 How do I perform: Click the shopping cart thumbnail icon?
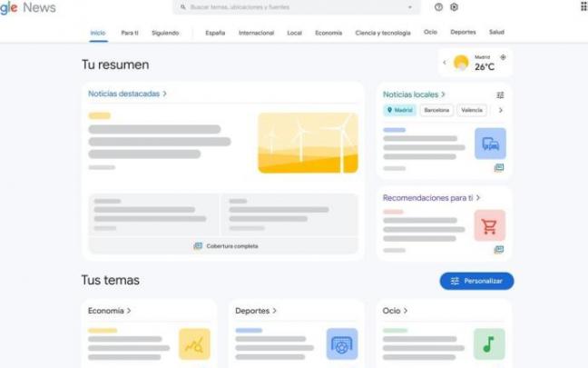[x=490, y=225]
